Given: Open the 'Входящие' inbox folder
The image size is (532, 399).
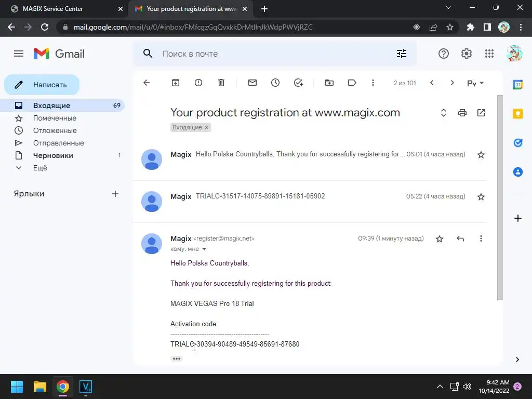Looking at the screenshot, I should (62, 105).
